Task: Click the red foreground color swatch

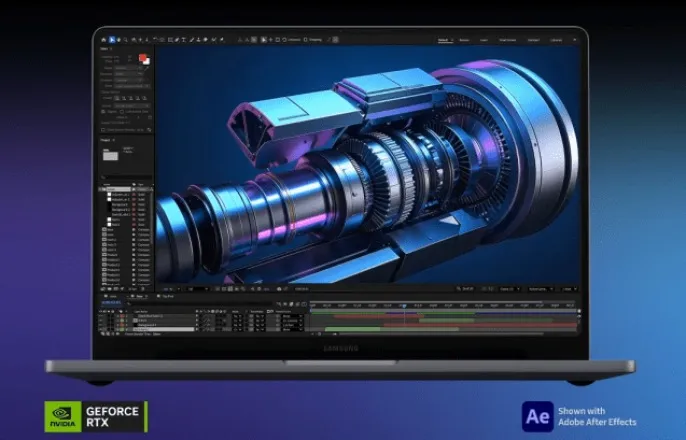Action: pyautogui.click(x=142, y=57)
